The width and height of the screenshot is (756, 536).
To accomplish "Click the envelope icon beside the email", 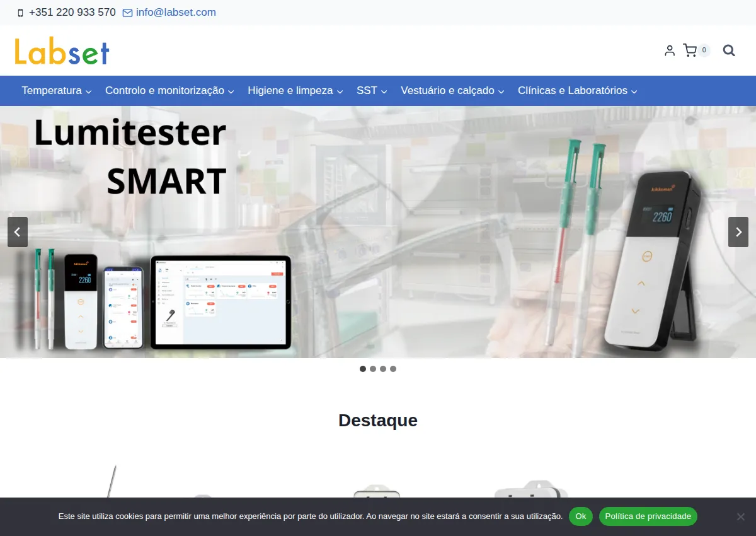I will tap(127, 13).
